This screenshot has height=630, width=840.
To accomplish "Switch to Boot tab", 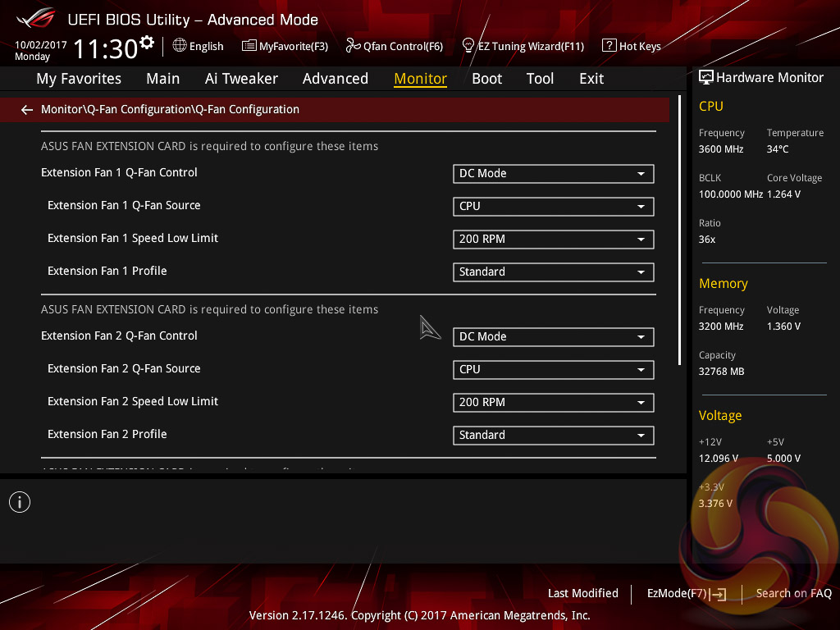I will (x=487, y=79).
